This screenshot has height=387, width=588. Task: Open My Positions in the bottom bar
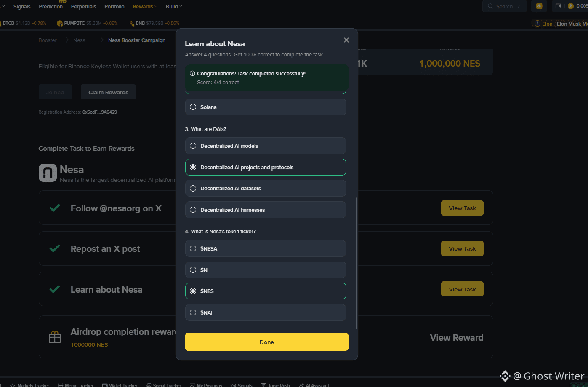tap(206, 385)
